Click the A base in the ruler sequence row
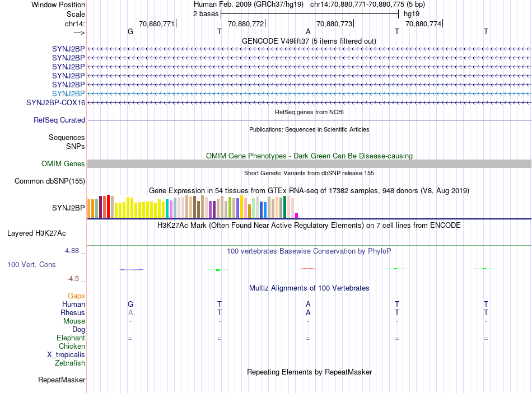This screenshot has width=532, height=393. tap(308, 31)
